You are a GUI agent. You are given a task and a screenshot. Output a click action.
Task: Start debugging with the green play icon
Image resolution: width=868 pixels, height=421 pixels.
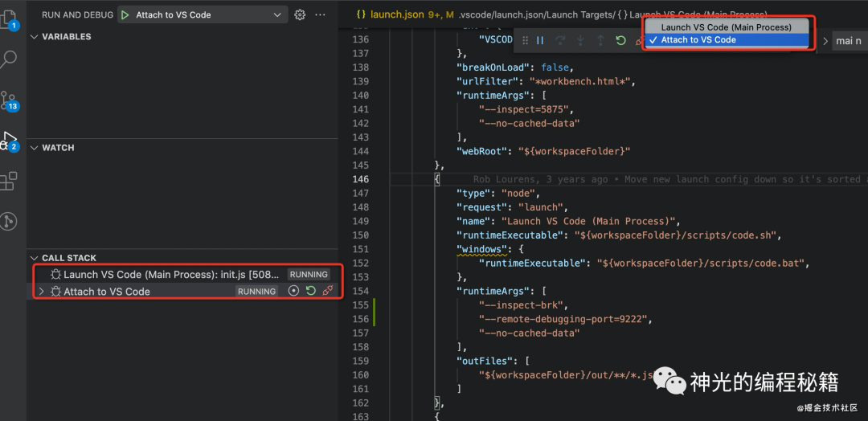tap(125, 15)
